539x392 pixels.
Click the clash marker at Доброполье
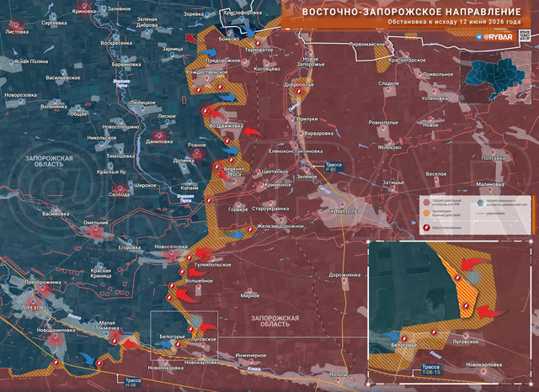coord(299,92)
